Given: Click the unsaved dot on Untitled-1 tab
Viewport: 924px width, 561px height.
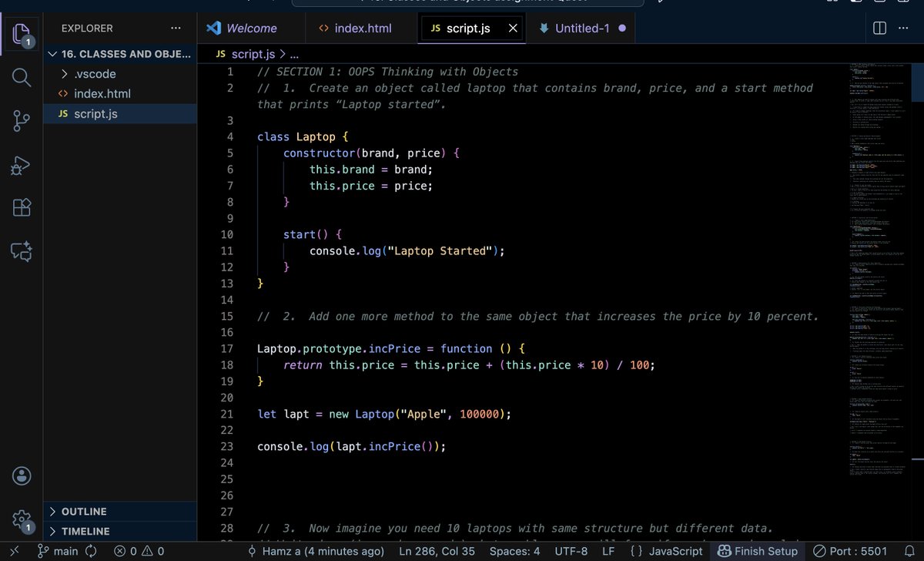Looking at the screenshot, I should coord(622,29).
